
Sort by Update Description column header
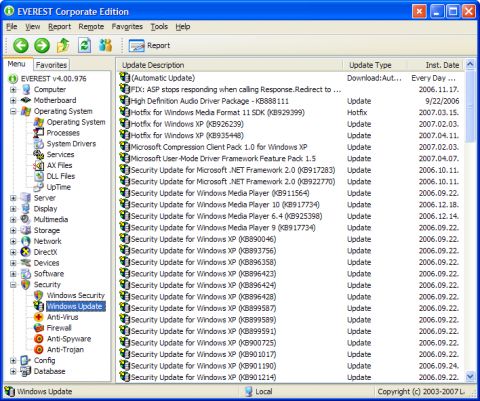[230, 65]
